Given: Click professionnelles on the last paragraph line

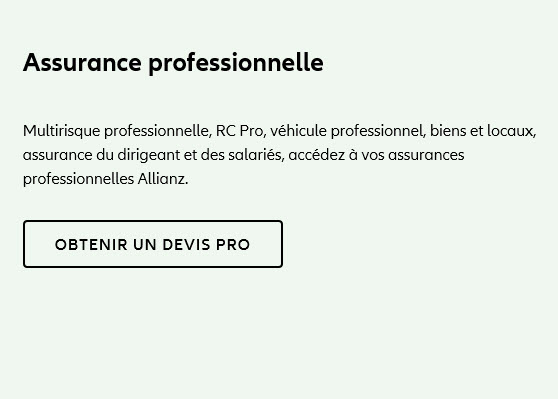Looking at the screenshot, I should [x=79, y=180].
